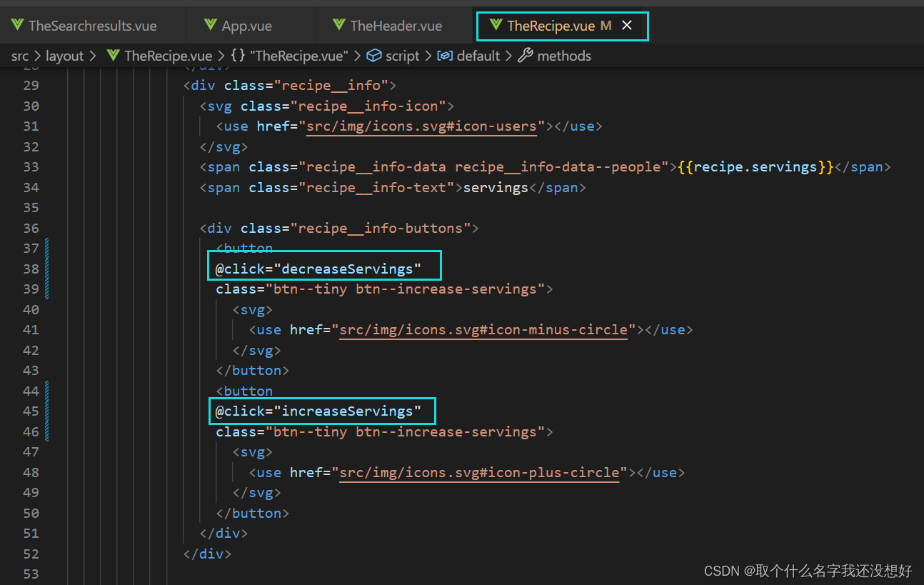Click Vue icon in breadcrumb path
924x585 pixels.
113,56
